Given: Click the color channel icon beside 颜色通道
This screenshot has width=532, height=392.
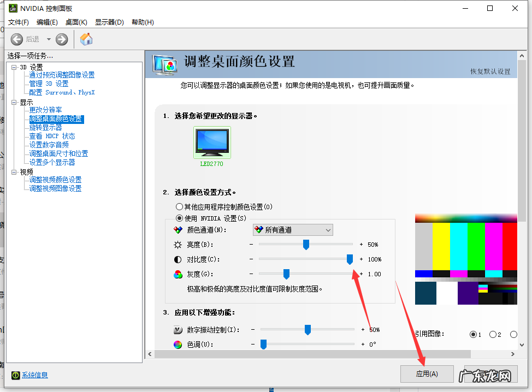Looking at the screenshot, I should [178, 229].
